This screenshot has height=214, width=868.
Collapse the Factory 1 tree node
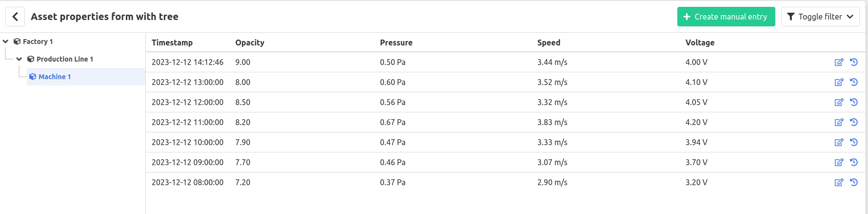(x=6, y=42)
